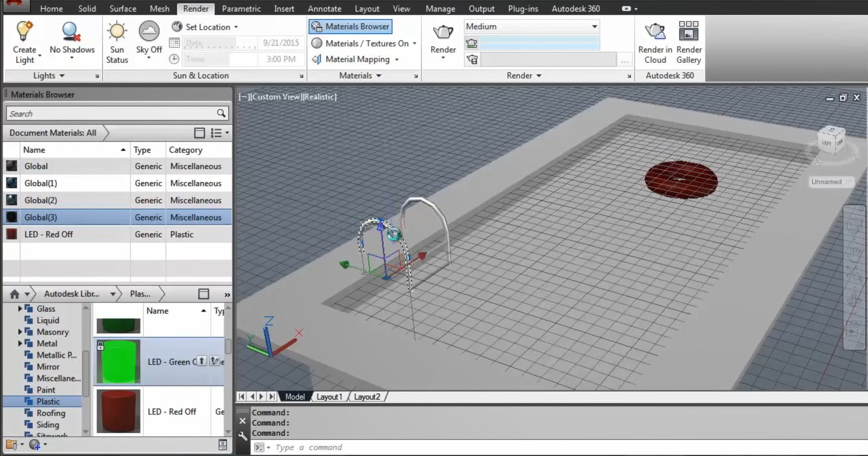868x456 pixels.
Task: Switch to the Annotate ribbon tab
Action: coord(324,9)
